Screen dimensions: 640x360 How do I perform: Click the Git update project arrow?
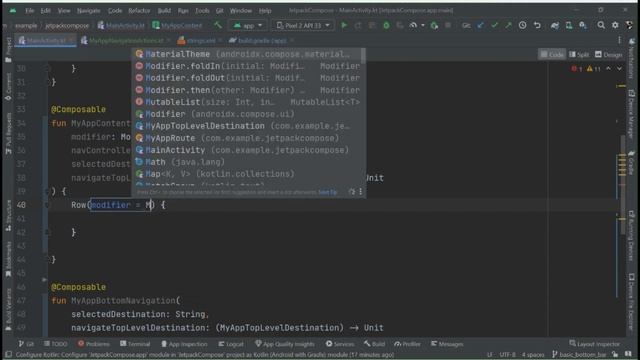480,25
